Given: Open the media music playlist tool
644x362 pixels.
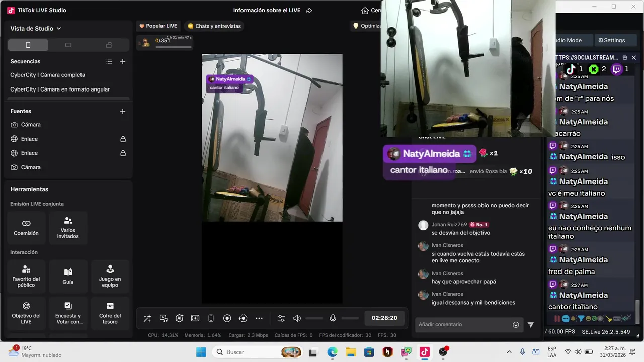Looking at the screenshot, I should click(x=164, y=318).
